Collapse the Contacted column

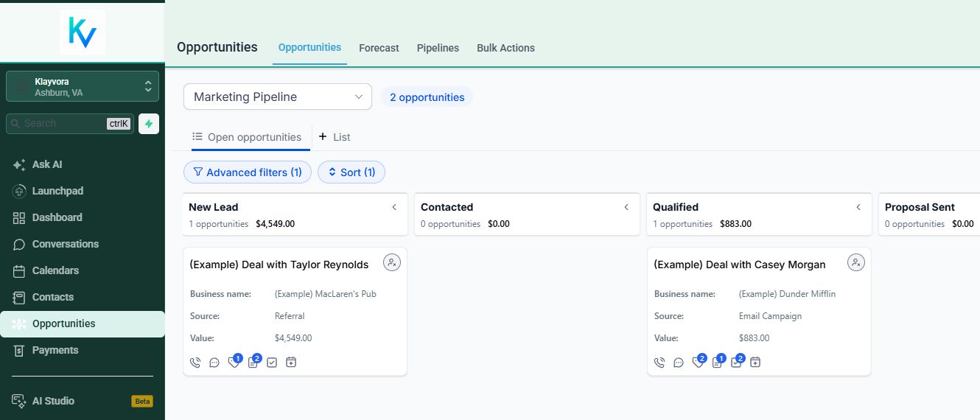[626, 207]
